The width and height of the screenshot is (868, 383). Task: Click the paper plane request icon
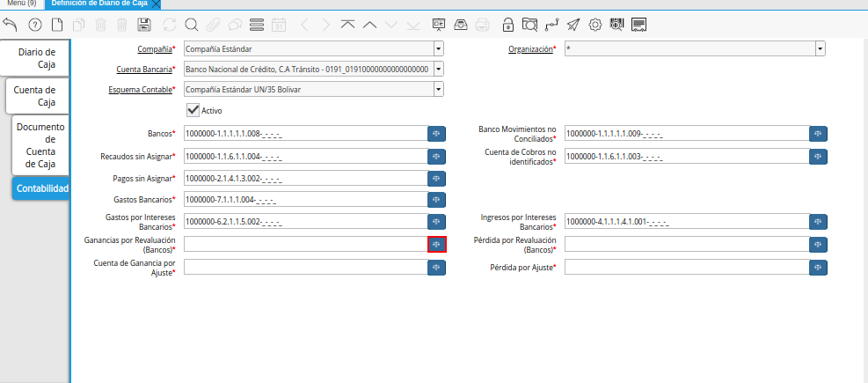(573, 25)
